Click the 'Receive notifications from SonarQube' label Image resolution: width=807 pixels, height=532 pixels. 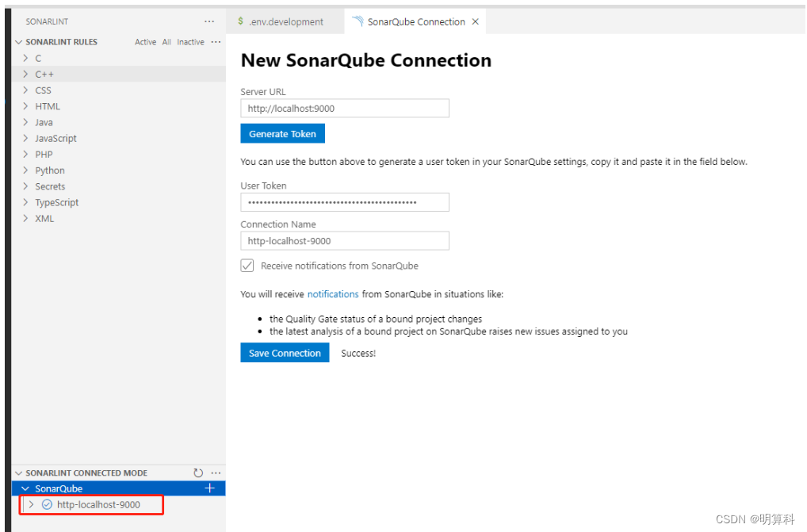(339, 266)
